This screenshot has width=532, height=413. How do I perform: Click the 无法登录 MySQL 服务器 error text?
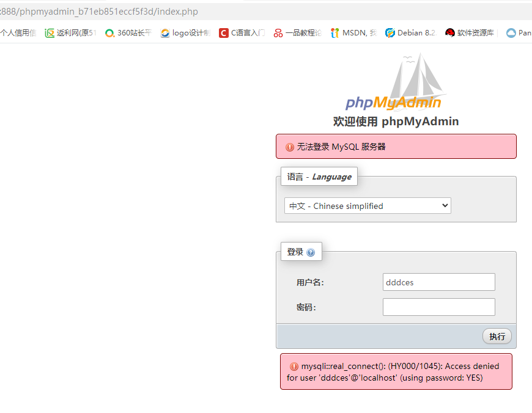(x=341, y=147)
